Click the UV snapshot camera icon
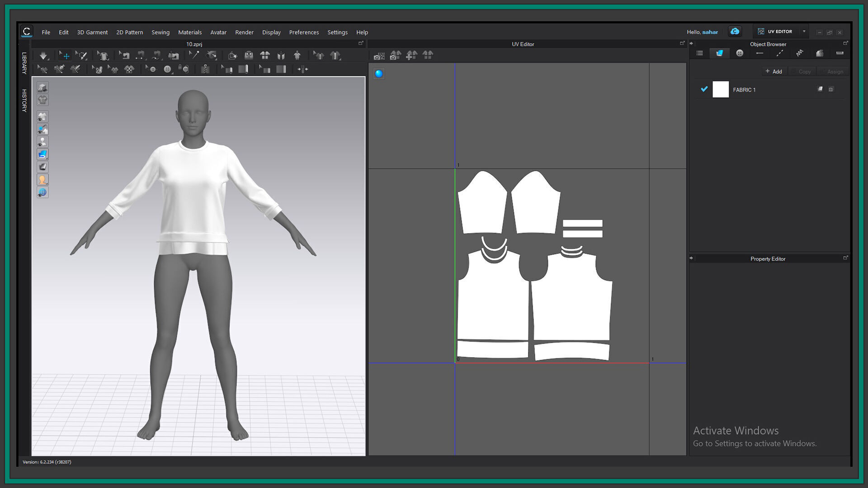868x488 pixels. pyautogui.click(x=379, y=56)
